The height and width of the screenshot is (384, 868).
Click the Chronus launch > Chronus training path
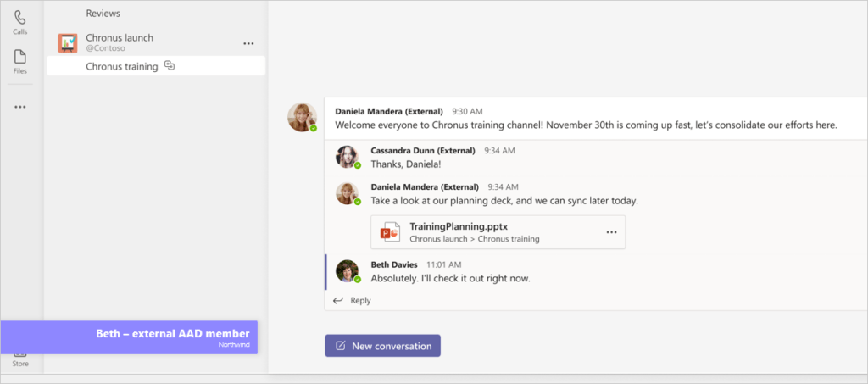(475, 239)
